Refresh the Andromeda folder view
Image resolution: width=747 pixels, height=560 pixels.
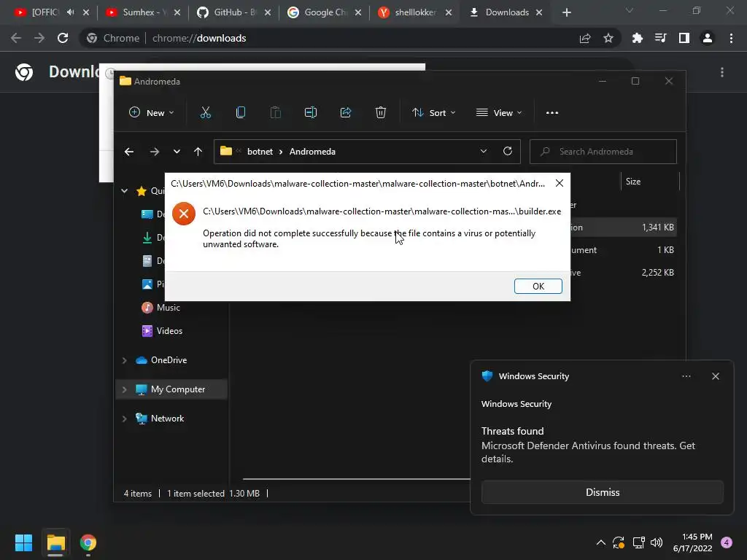coord(508,151)
